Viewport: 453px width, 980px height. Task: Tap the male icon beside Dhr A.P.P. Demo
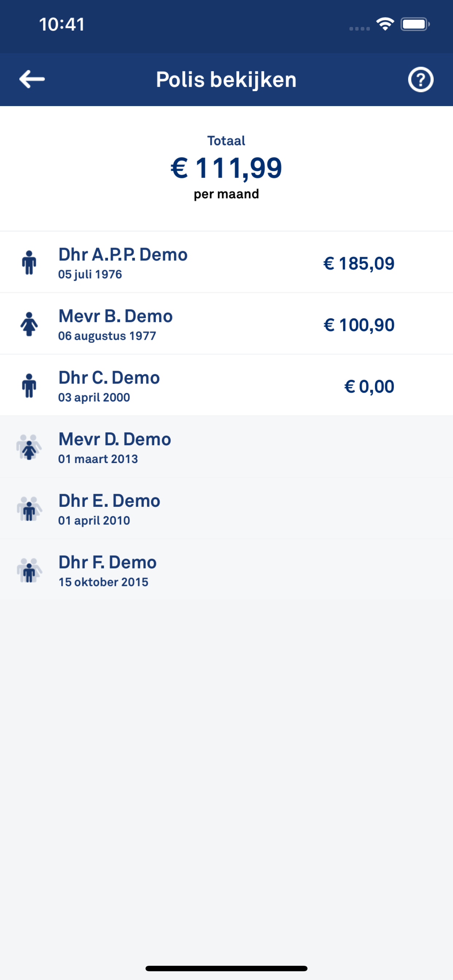click(29, 262)
